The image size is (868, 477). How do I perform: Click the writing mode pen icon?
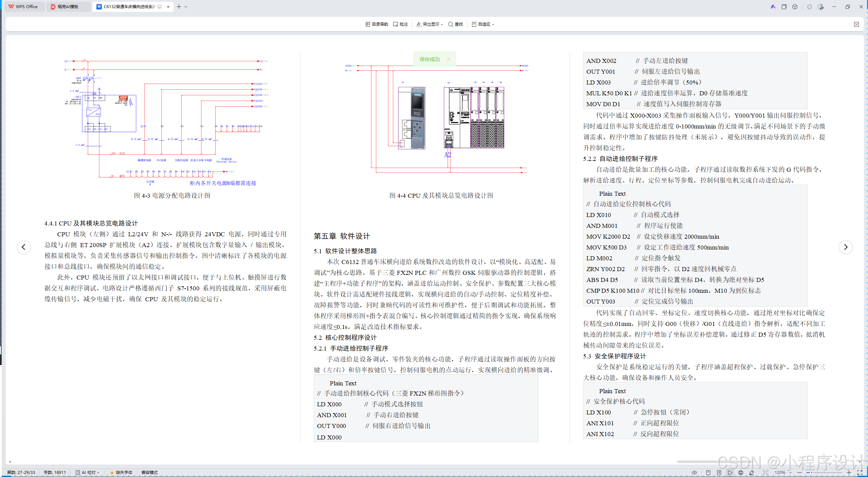pyautogui.click(x=752, y=473)
